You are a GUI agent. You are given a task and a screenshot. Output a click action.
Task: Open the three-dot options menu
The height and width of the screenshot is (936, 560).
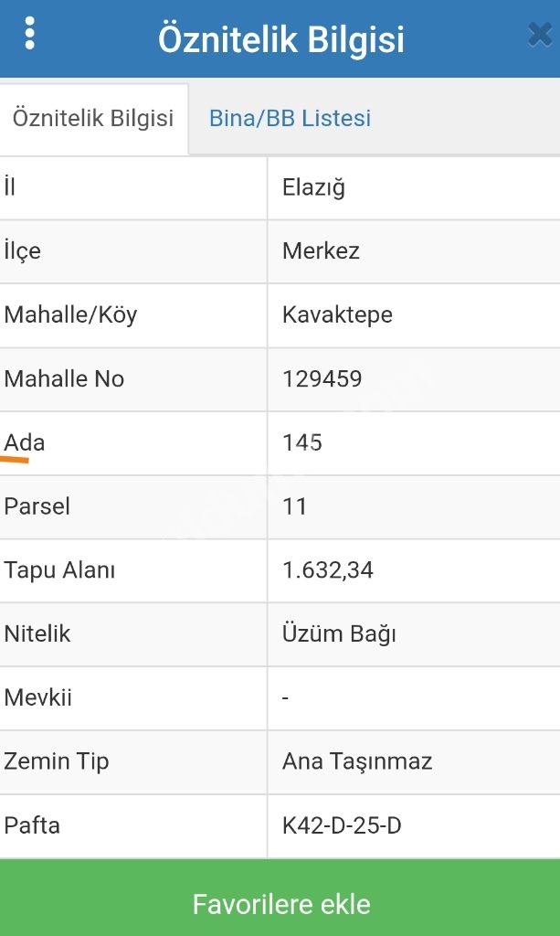(29, 33)
